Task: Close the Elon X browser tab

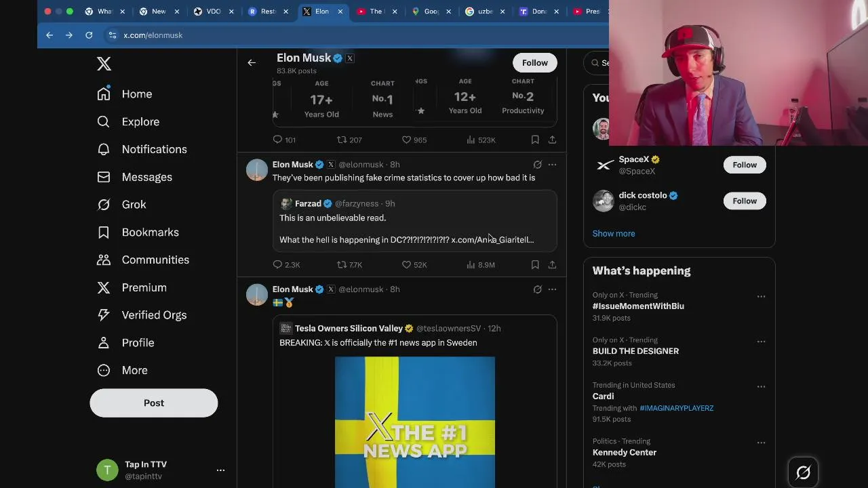Action: click(340, 12)
